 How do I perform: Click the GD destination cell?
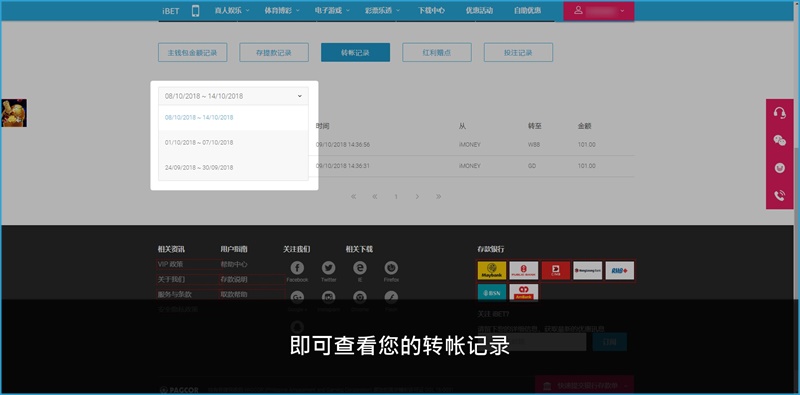532,166
